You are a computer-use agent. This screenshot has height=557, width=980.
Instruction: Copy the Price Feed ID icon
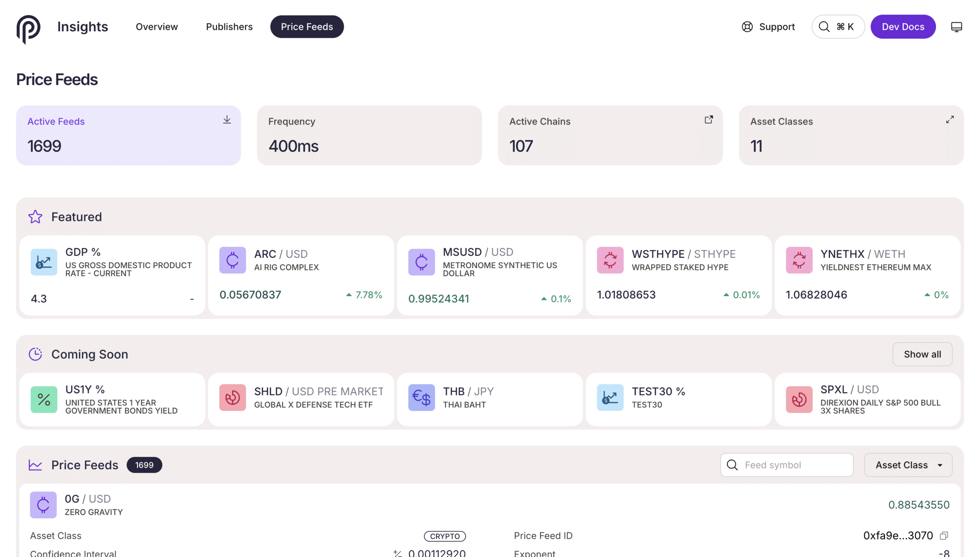944,536
